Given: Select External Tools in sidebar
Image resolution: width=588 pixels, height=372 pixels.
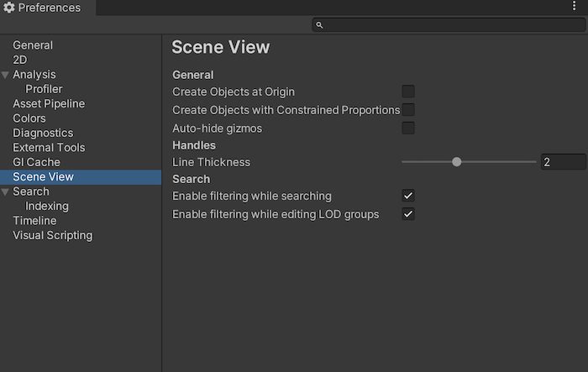Looking at the screenshot, I should (49, 148).
